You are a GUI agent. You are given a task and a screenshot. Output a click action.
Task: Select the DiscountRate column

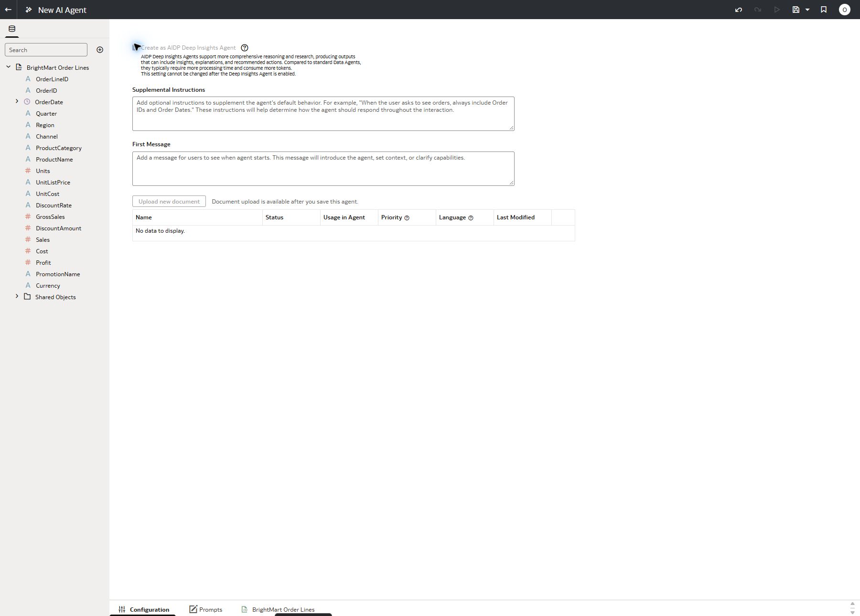coord(54,205)
